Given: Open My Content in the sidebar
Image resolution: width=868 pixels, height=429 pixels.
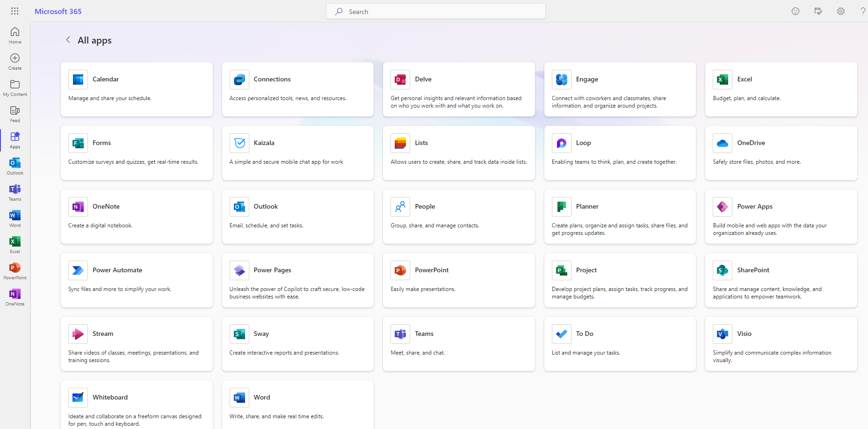Looking at the screenshot, I should (15, 88).
